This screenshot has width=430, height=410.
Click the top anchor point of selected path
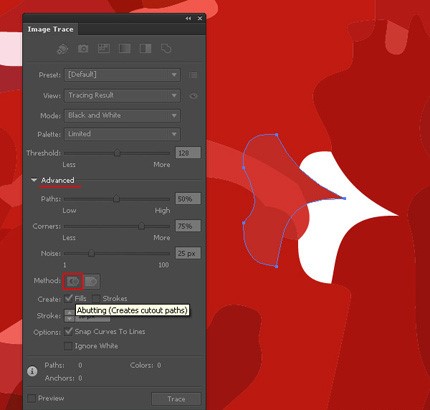pos(277,135)
